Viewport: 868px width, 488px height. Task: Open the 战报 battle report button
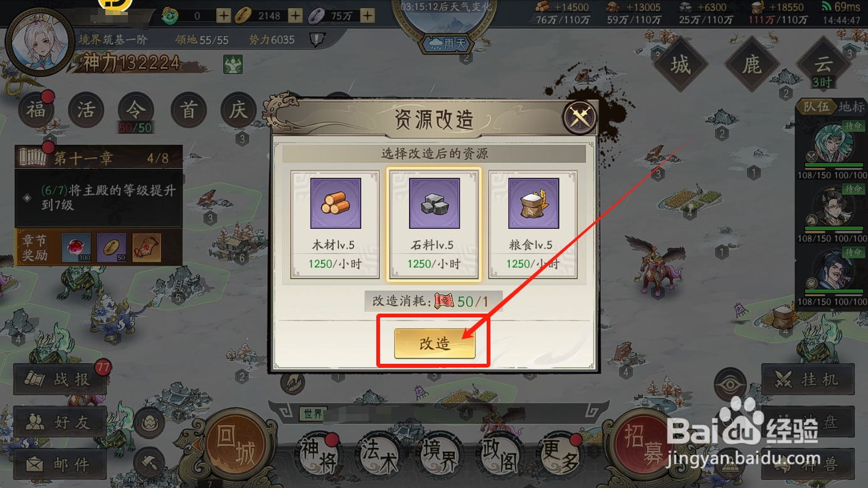[x=60, y=379]
